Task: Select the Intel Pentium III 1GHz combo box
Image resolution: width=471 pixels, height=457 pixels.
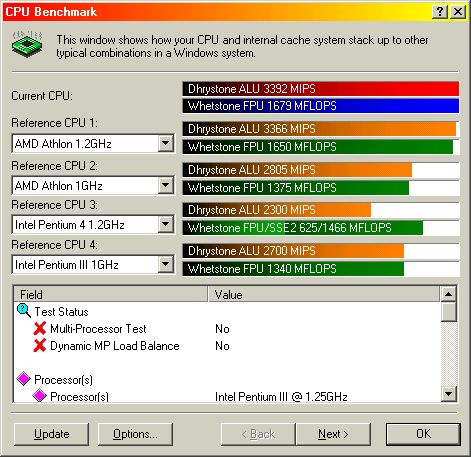Action: click(93, 265)
